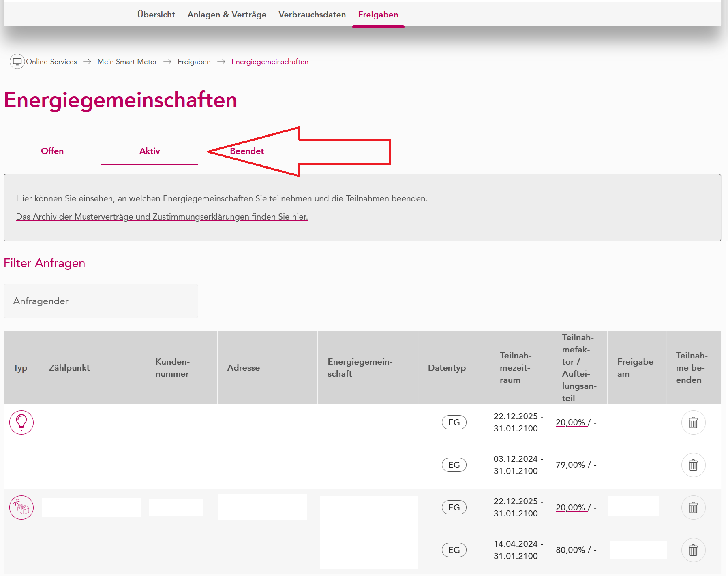Switch to the Offen tab

pyautogui.click(x=52, y=151)
